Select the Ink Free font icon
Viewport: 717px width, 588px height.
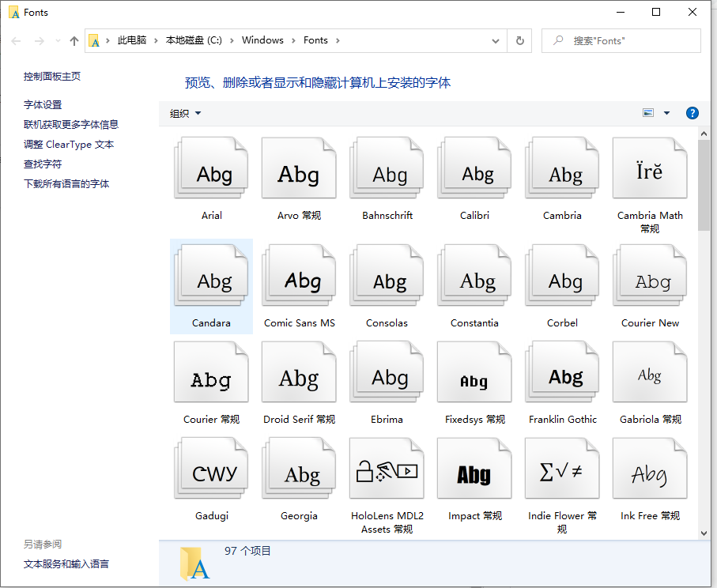pos(650,472)
